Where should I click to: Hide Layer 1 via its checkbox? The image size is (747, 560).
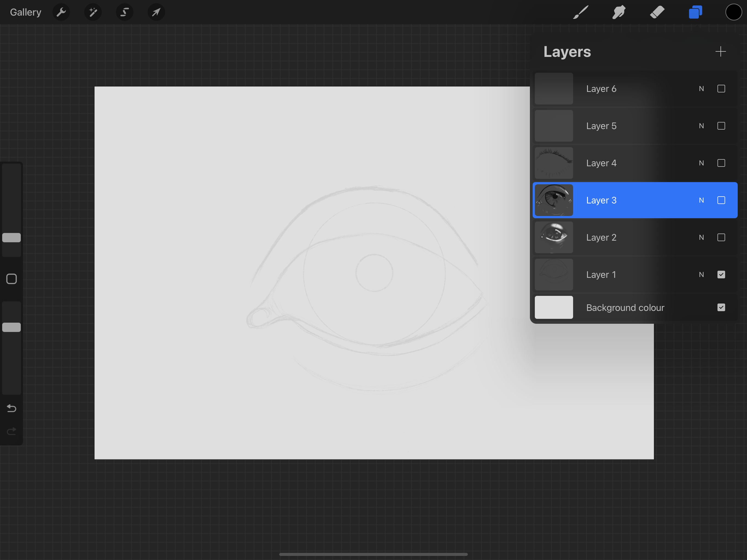pyautogui.click(x=721, y=275)
